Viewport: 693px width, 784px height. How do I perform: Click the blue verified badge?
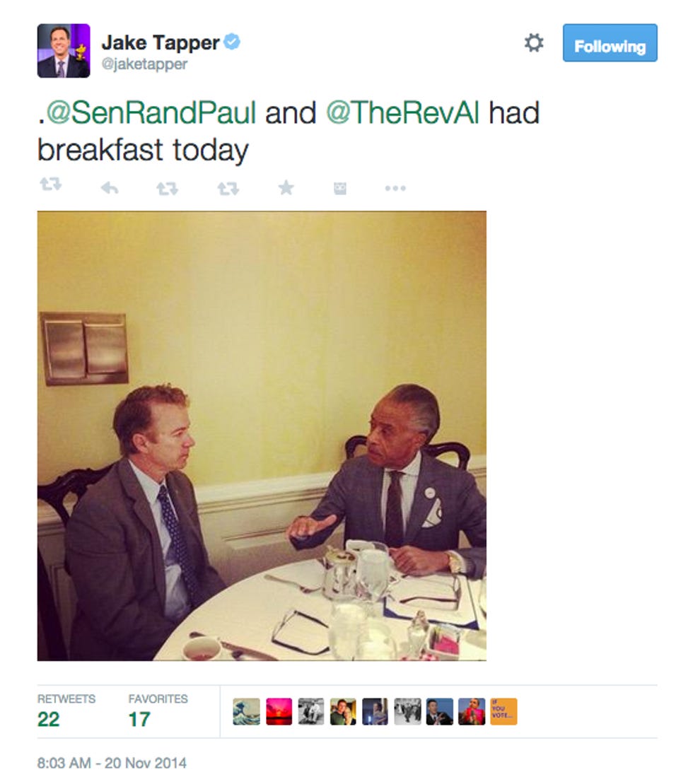pyautogui.click(x=231, y=42)
